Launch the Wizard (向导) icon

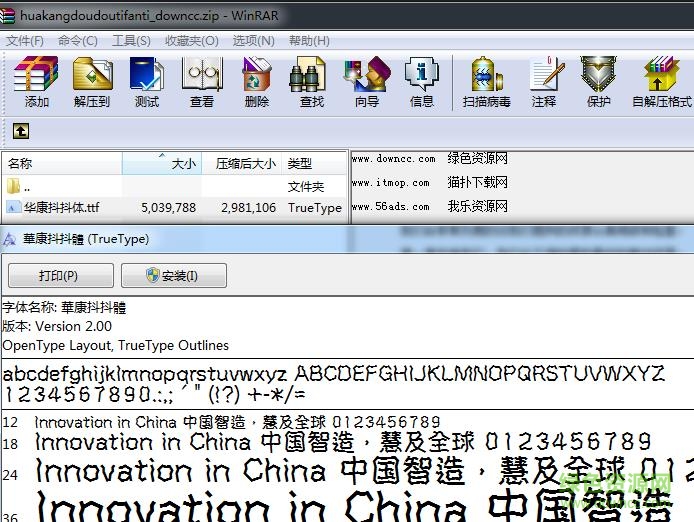367,74
